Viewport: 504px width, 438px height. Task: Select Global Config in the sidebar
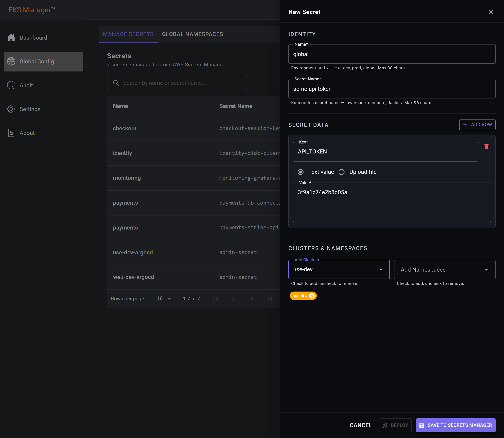click(44, 62)
